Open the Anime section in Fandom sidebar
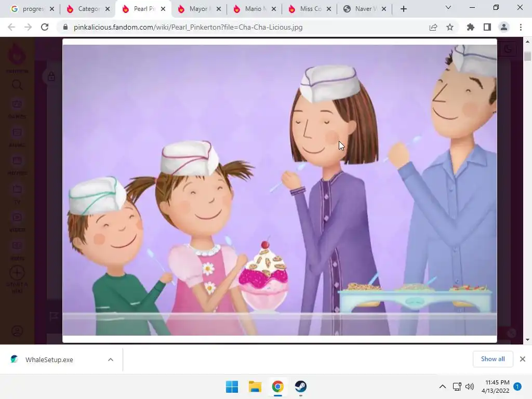Viewport: 532px width, 399px height. (17, 137)
